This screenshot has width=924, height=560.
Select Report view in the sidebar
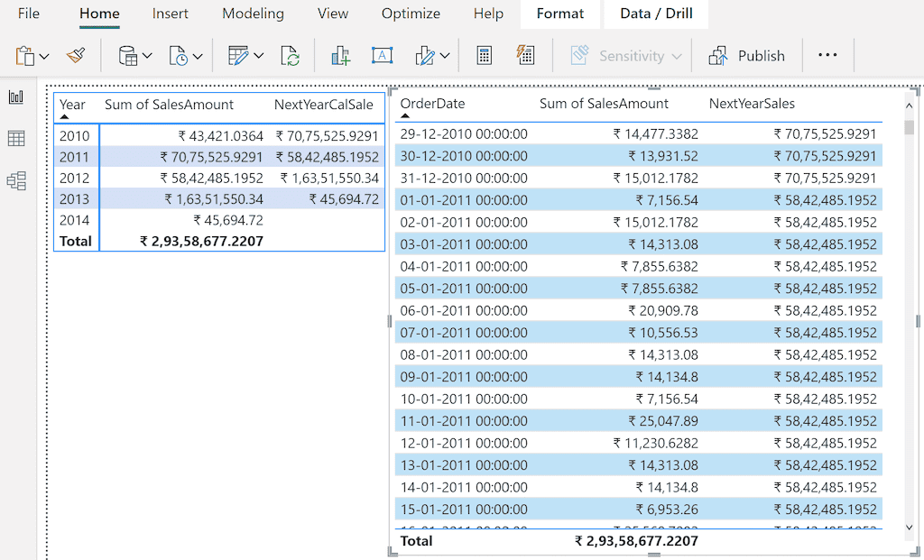pos(15,96)
